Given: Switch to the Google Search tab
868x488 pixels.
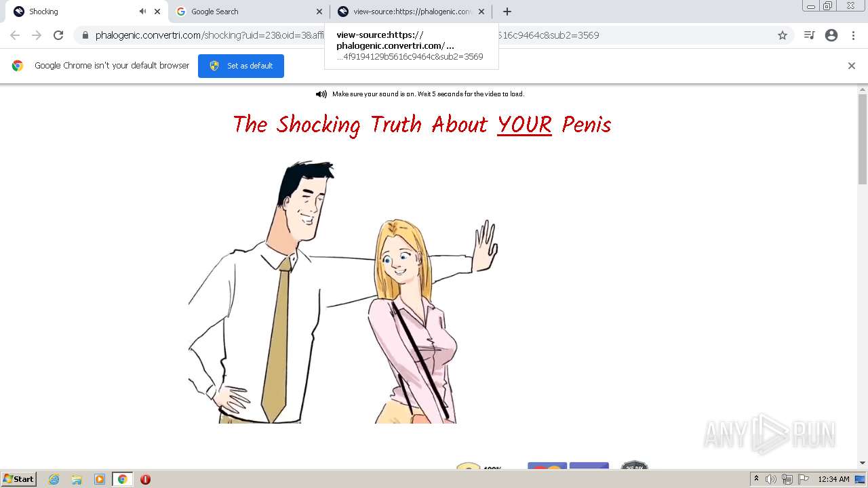Looking at the screenshot, I should 249,12.
